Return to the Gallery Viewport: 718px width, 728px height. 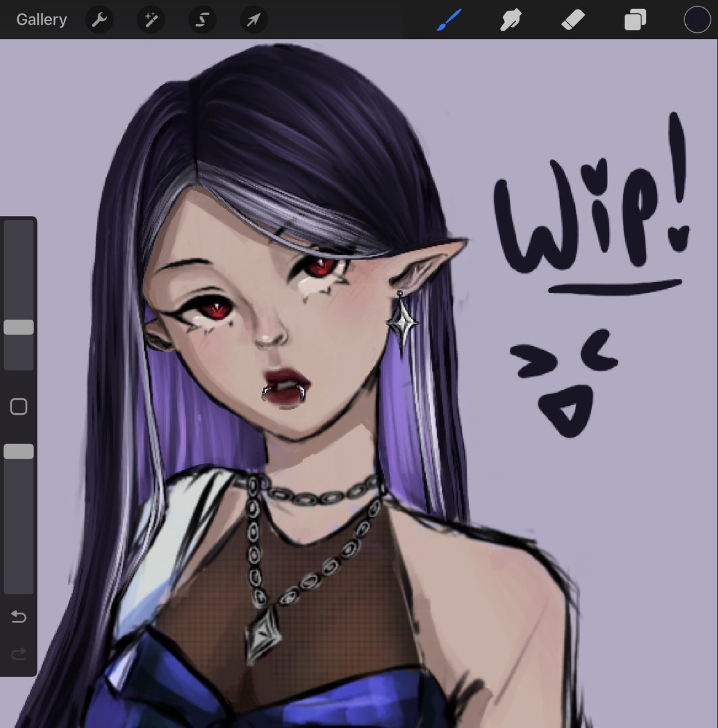click(x=41, y=19)
